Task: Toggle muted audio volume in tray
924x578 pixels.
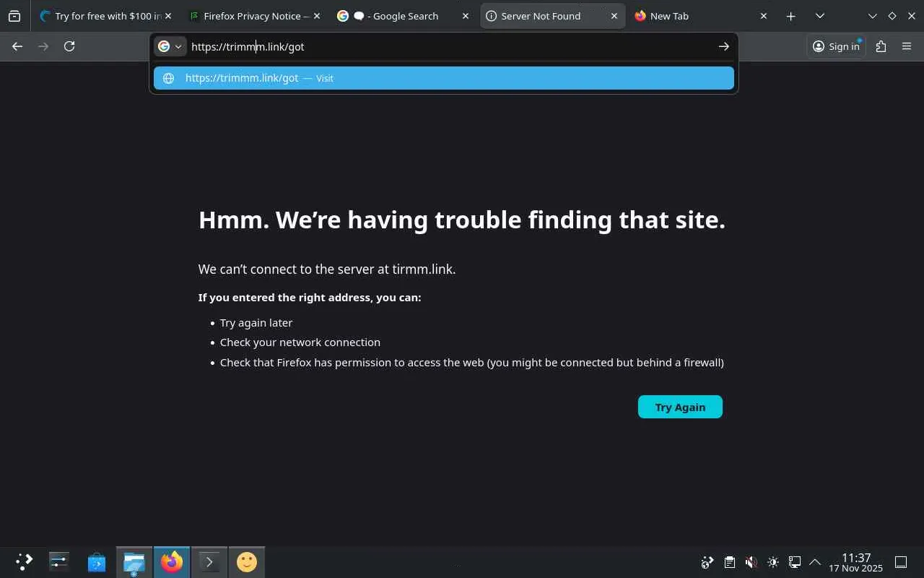Action: pos(751,562)
